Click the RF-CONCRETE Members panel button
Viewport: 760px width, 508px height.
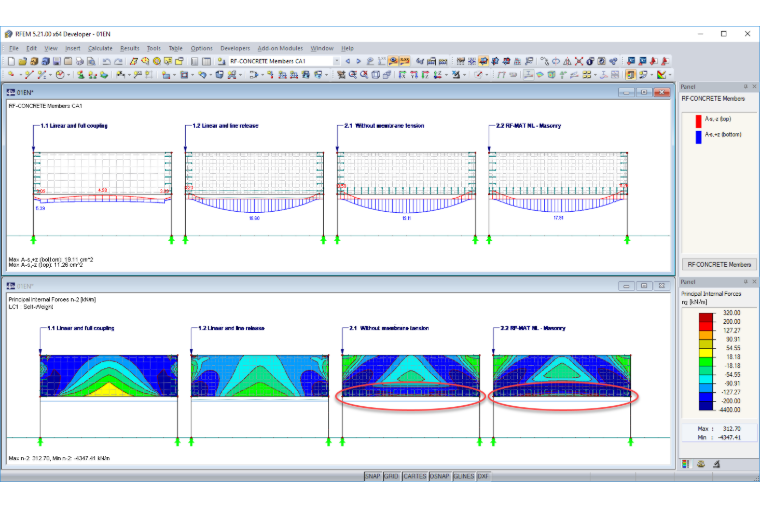719,264
